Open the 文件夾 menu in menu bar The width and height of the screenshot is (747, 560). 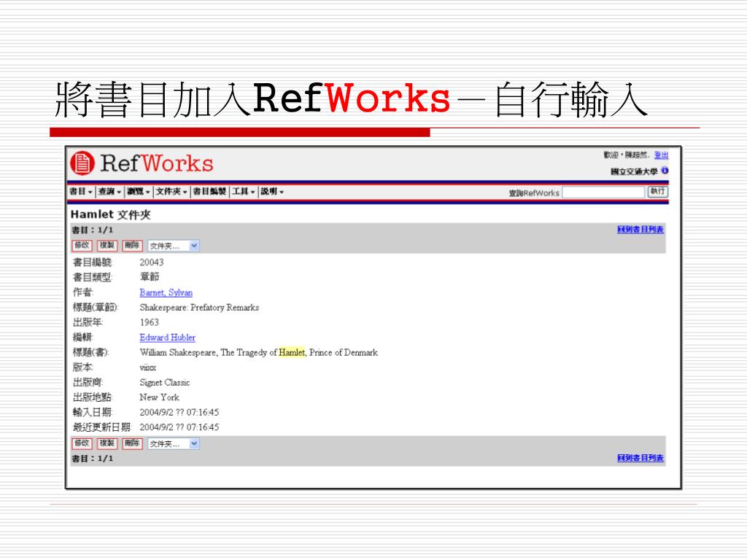click(x=171, y=192)
